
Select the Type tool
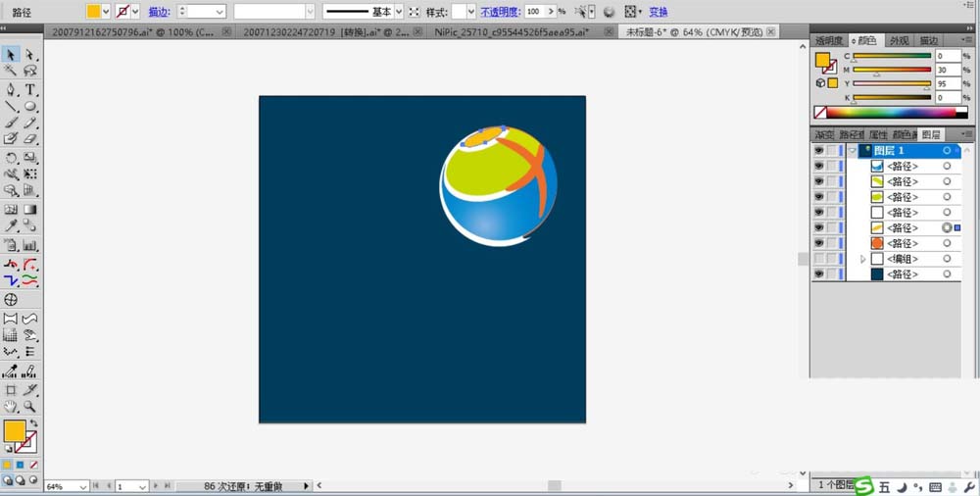click(x=29, y=90)
